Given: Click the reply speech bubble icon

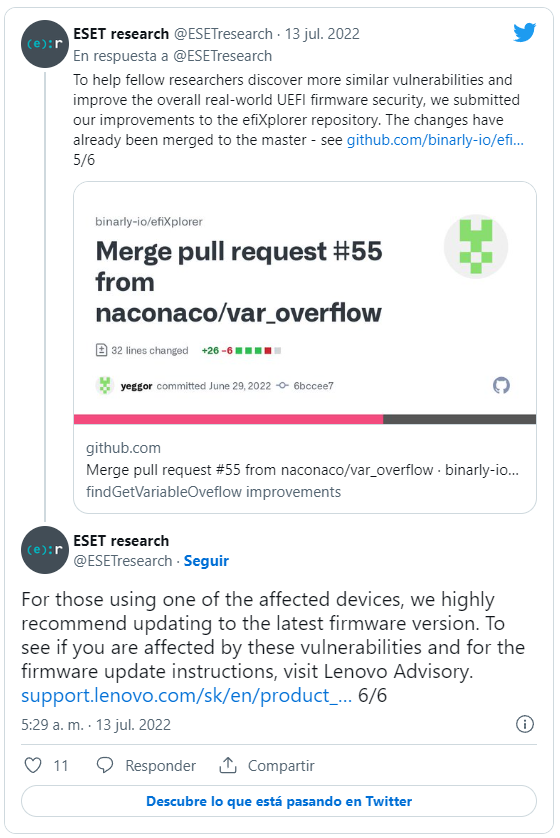Looking at the screenshot, I should [x=105, y=765].
